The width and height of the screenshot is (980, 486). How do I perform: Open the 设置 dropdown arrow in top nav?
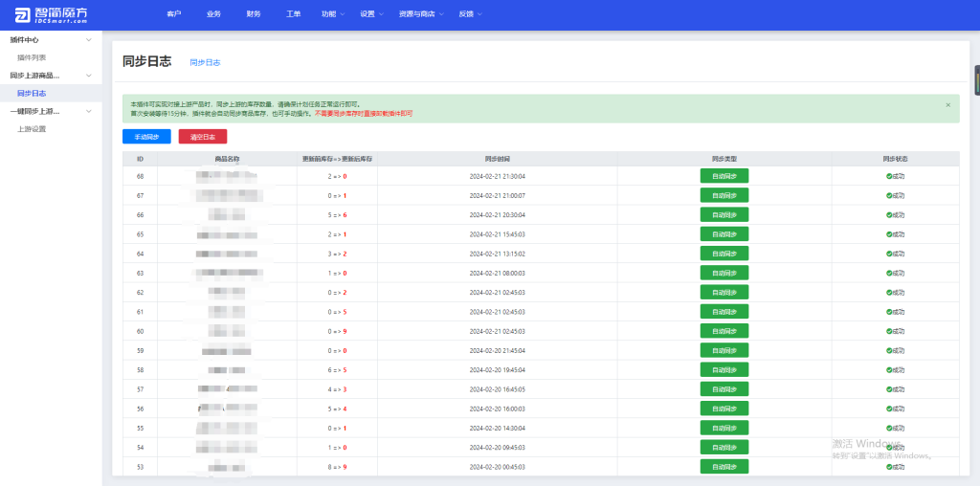381,14
